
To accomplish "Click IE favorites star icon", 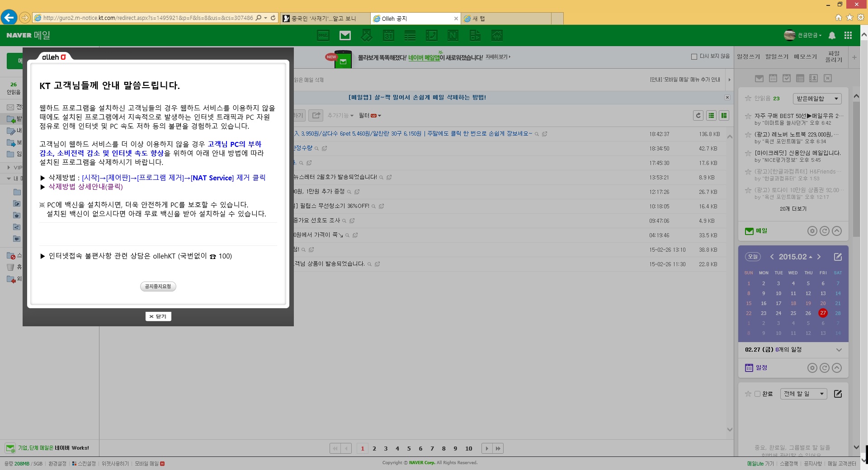I will (x=849, y=18).
